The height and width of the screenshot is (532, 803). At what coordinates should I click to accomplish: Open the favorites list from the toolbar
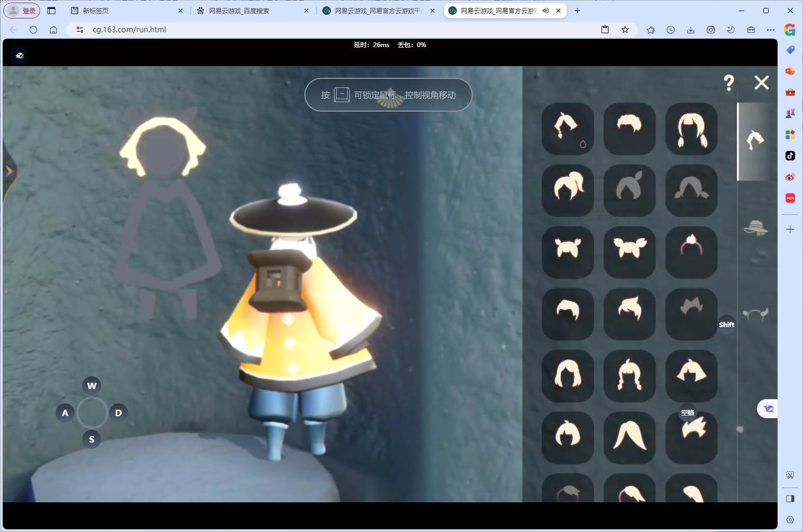click(651, 30)
